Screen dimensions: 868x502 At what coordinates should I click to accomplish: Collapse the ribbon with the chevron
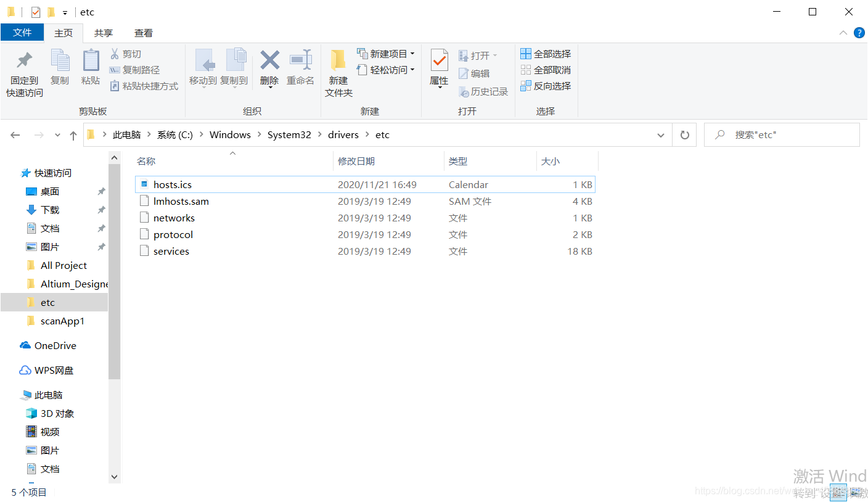pos(843,33)
